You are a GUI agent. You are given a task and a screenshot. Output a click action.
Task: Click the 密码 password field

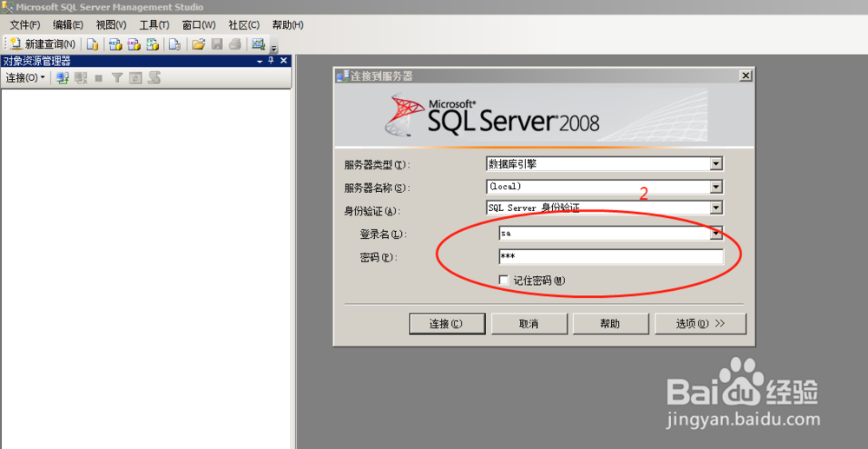[611, 257]
